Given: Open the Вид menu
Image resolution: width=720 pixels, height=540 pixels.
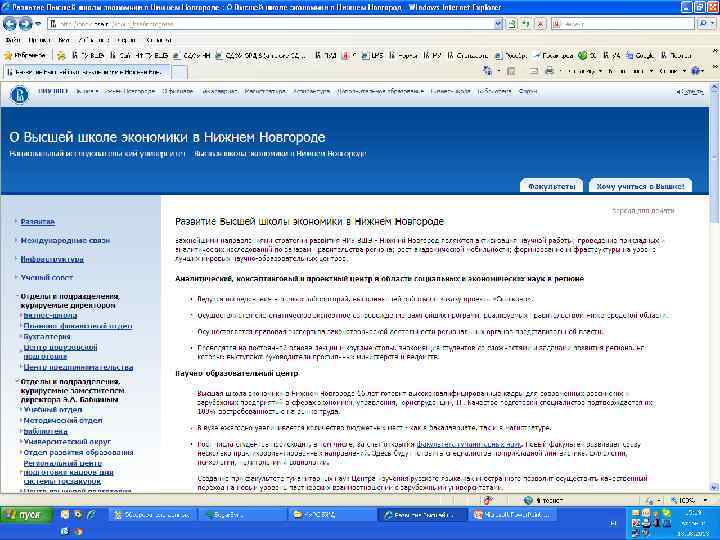Looking at the screenshot, I should coord(64,40).
